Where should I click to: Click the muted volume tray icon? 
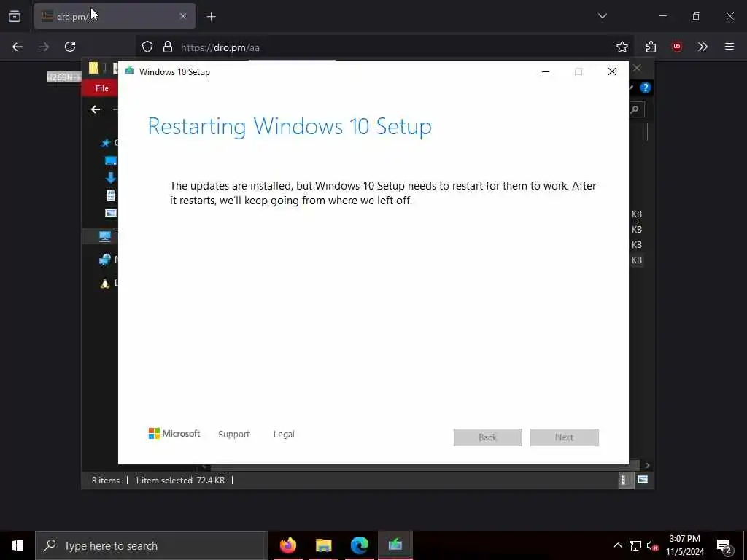(652, 545)
